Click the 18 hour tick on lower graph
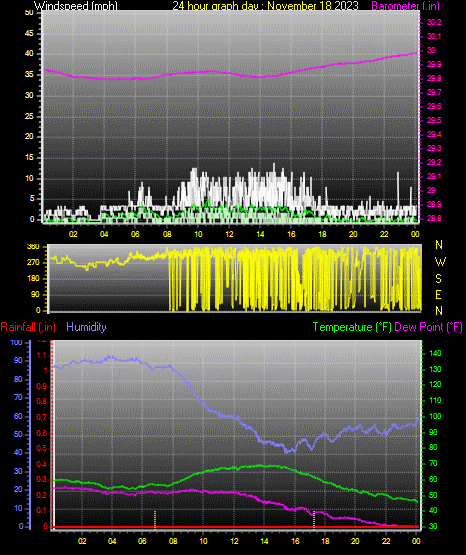Screen dimensions: 466x555 pos(326,541)
